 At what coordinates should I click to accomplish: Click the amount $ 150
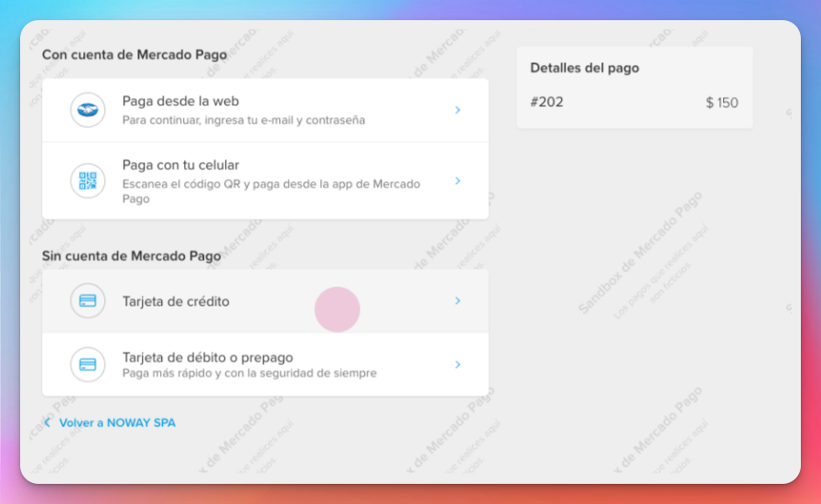(722, 102)
